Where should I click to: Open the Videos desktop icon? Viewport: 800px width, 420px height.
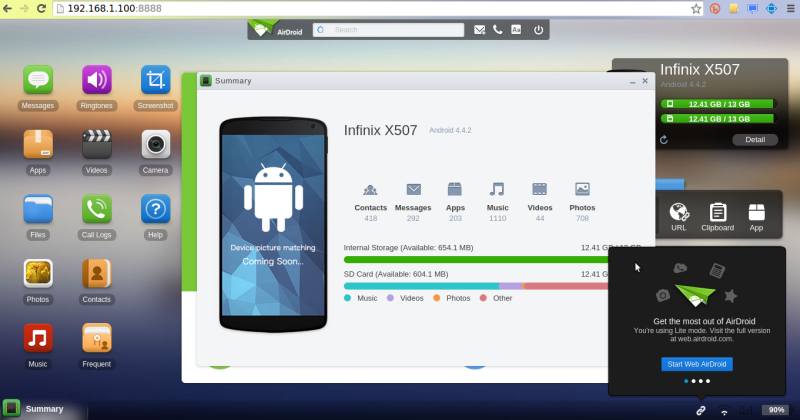(x=96, y=144)
